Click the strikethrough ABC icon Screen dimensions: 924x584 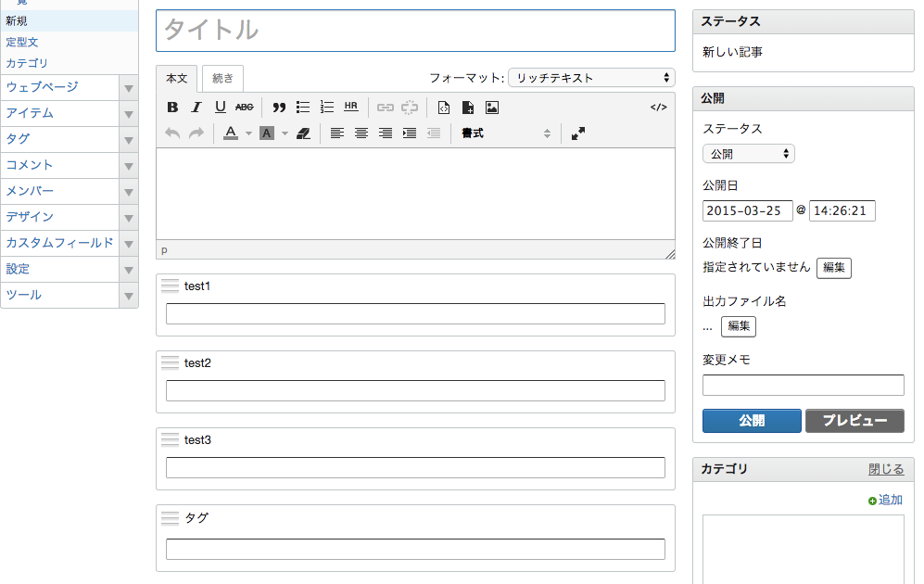pos(244,108)
